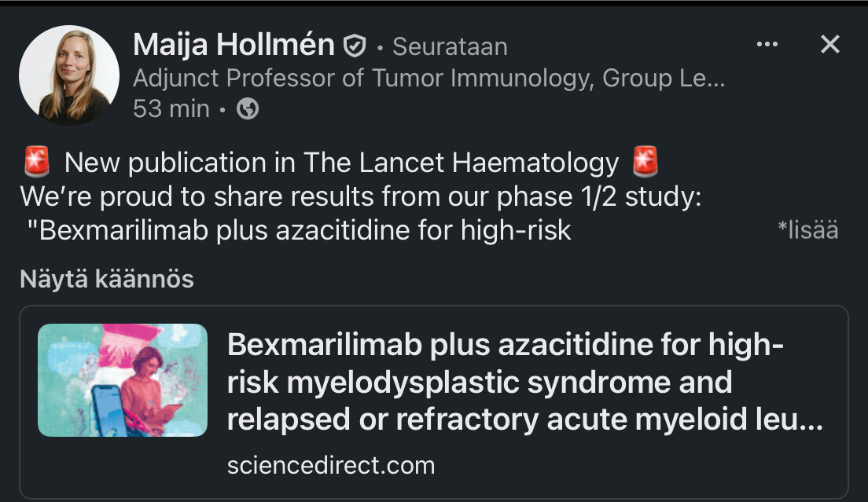
Task: Expand the post text with 'lisää'
Action: [807, 230]
